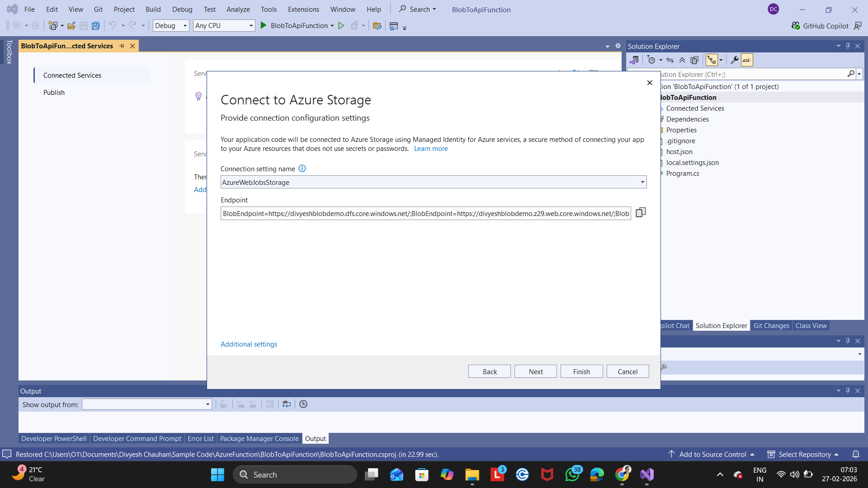The image size is (868, 488).
Task: Click the Open File toolbar icon
Action: (x=71, y=26)
